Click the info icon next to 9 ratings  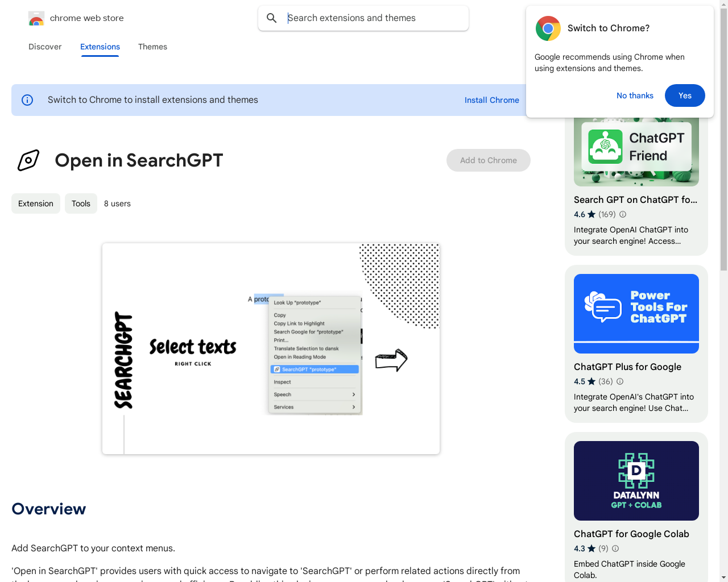click(x=615, y=548)
